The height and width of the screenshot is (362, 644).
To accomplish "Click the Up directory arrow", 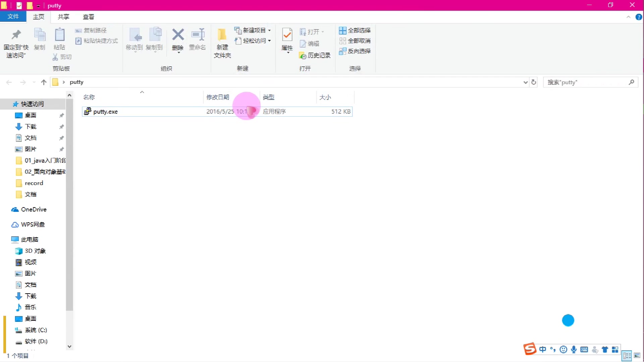I will [44, 82].
